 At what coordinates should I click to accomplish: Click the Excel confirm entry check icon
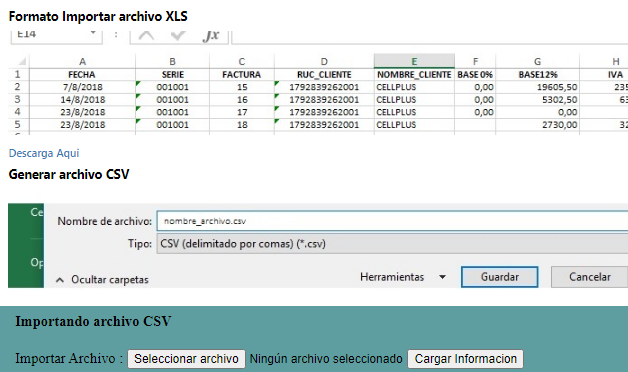177,36
